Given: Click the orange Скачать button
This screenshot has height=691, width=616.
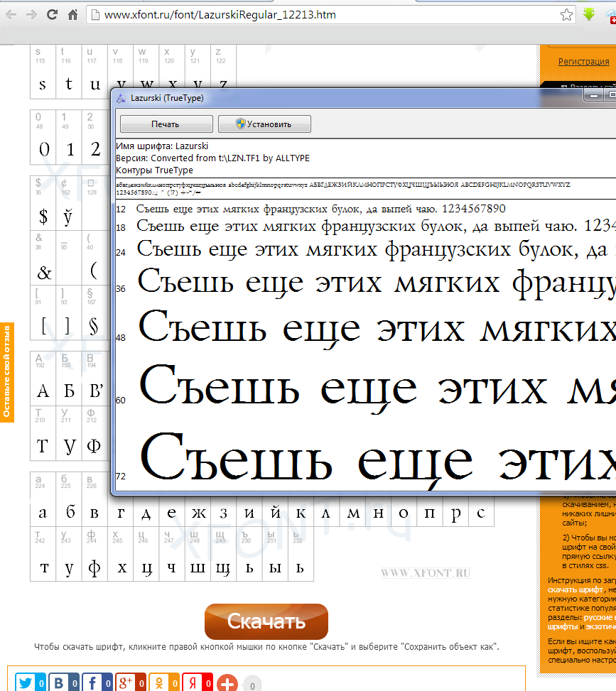Looking at the screenshot, I should click(x=266, y=621).
